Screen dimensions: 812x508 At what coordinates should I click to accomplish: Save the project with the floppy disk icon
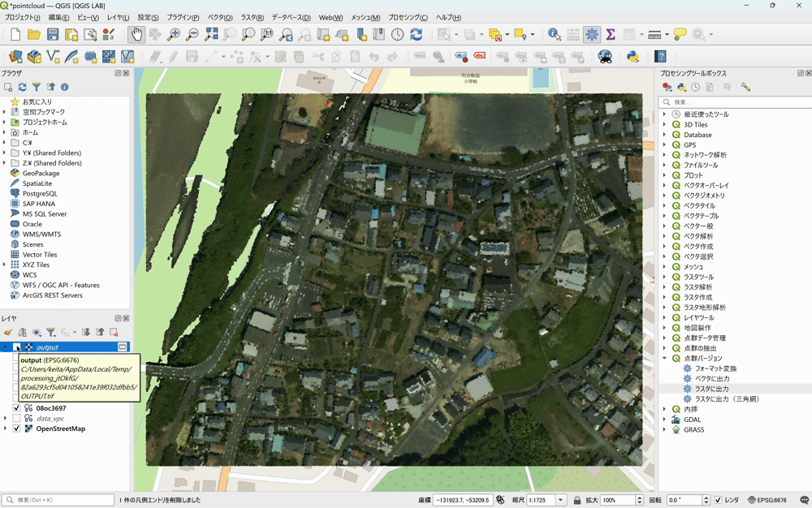pyautogui.click(x=53, y=35)
